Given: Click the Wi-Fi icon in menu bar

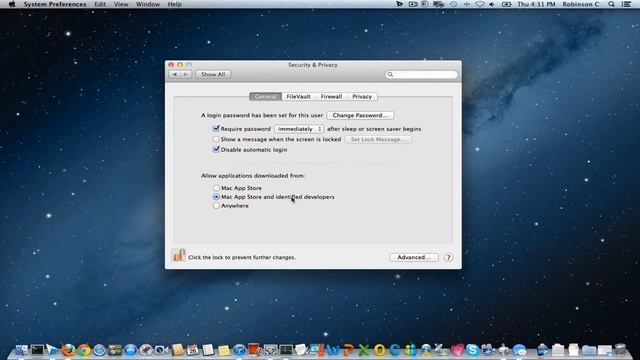Looking at the screenshot, I should click(x=480, y=4).
